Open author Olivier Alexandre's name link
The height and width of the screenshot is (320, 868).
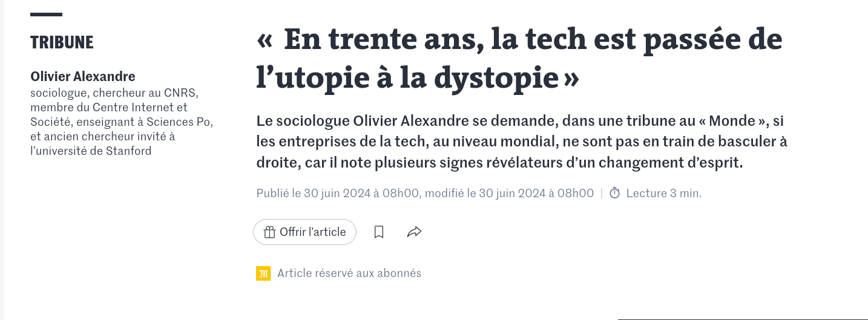click(83, 76)
